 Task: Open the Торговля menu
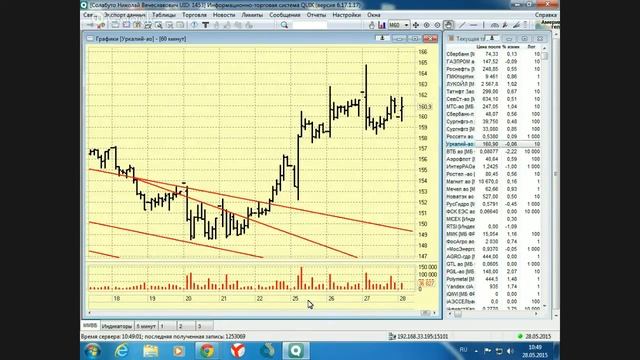click(x=194, y=15)
